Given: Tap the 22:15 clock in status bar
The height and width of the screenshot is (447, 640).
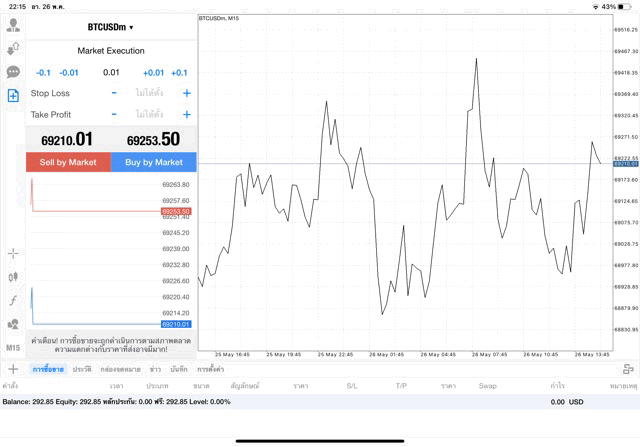Looking at the screenshot, I should 17,7.
